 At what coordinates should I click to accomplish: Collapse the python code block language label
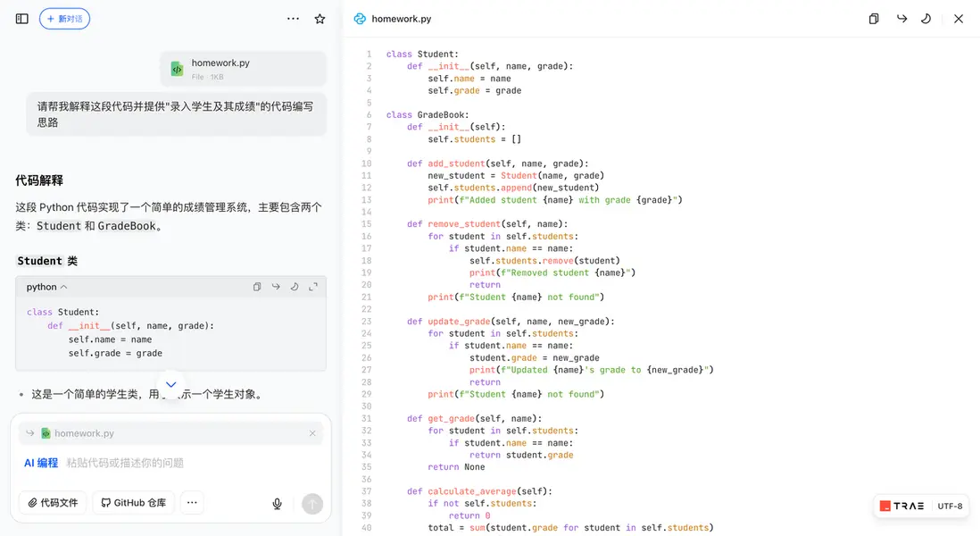tap(46, 287)
